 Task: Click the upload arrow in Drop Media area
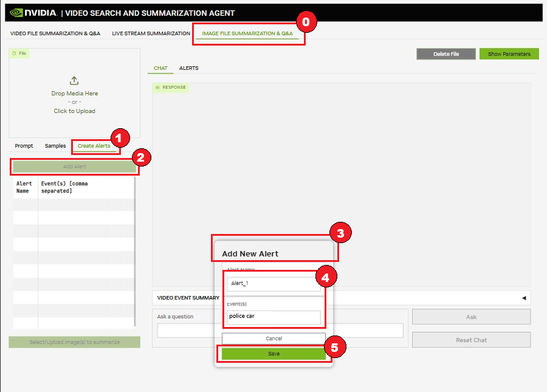[74, 80]
